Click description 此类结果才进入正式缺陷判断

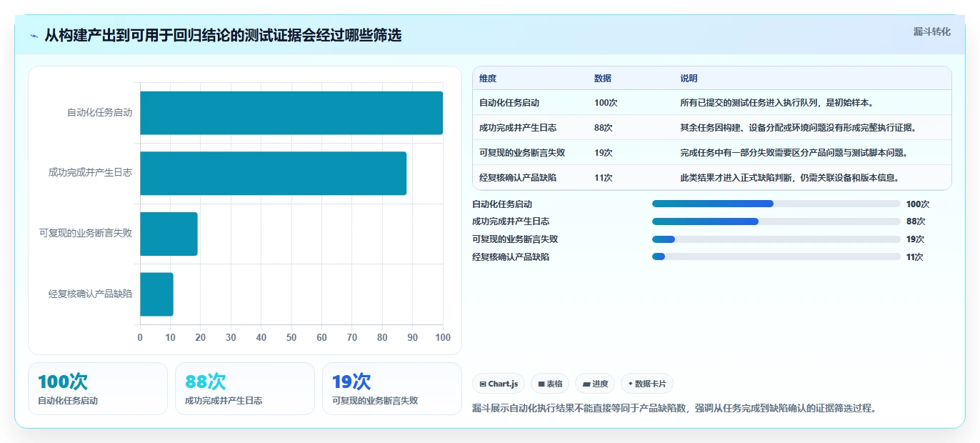[x=790, y=178]
